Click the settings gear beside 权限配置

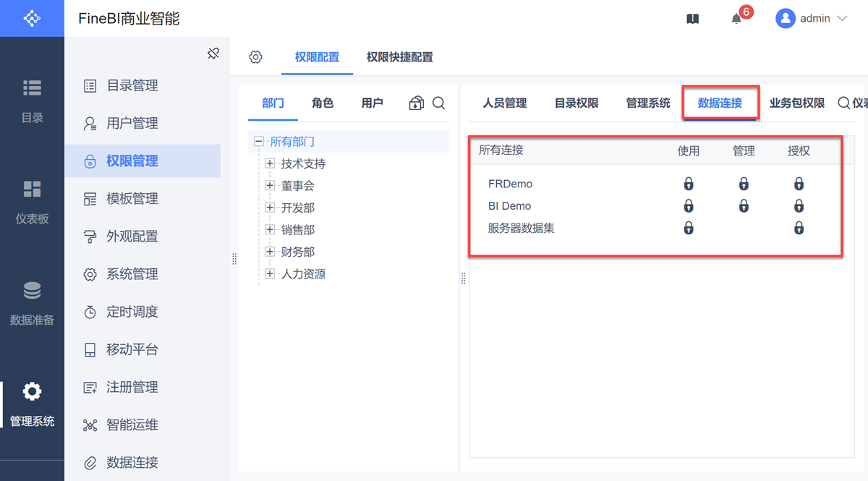(255, 57)
